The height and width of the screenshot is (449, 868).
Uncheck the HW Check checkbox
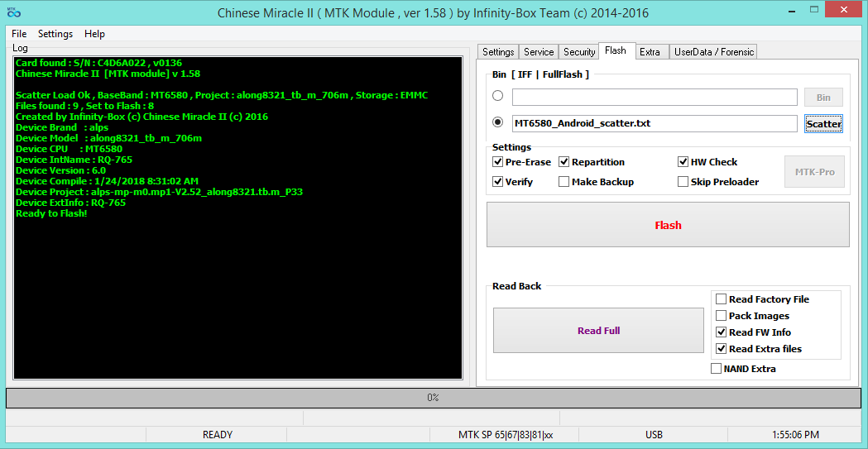(x=683, y=162)
